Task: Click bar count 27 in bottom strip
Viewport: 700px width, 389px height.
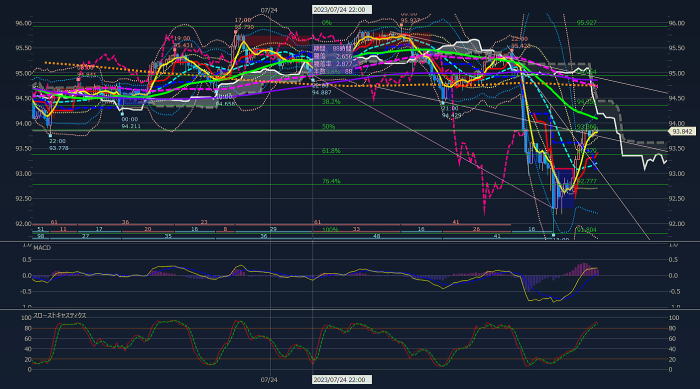Action: 85,236
